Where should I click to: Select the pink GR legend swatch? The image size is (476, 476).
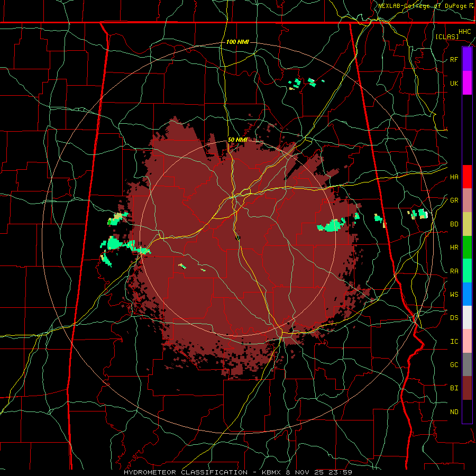(x=467, y=200)
